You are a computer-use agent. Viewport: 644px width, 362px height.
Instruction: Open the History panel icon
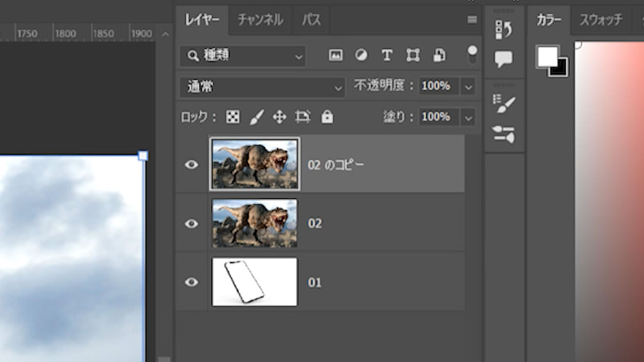click(x=504, y=30)
